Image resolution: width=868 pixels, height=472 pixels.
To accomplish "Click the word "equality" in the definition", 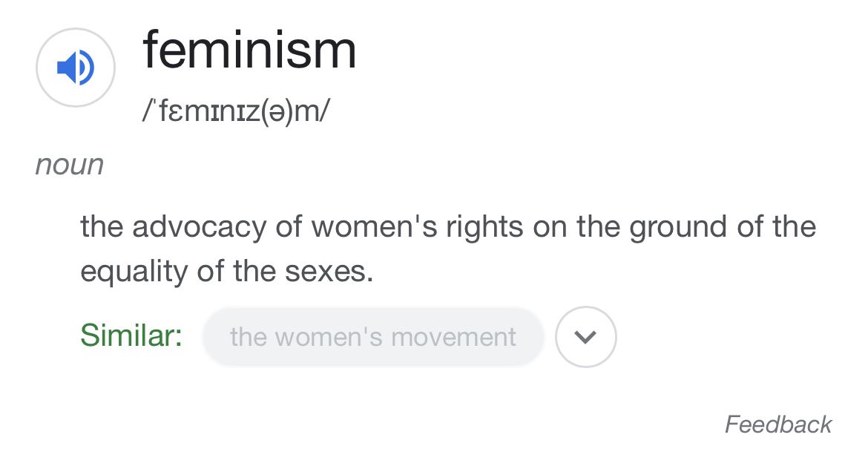I will [134, 272].
